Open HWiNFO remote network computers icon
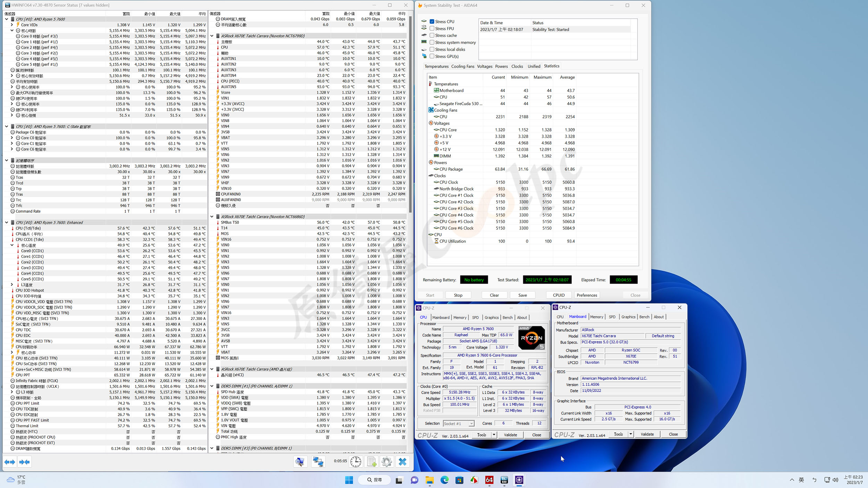This screenshot has height=488, width=868. (x=318, y=462)
